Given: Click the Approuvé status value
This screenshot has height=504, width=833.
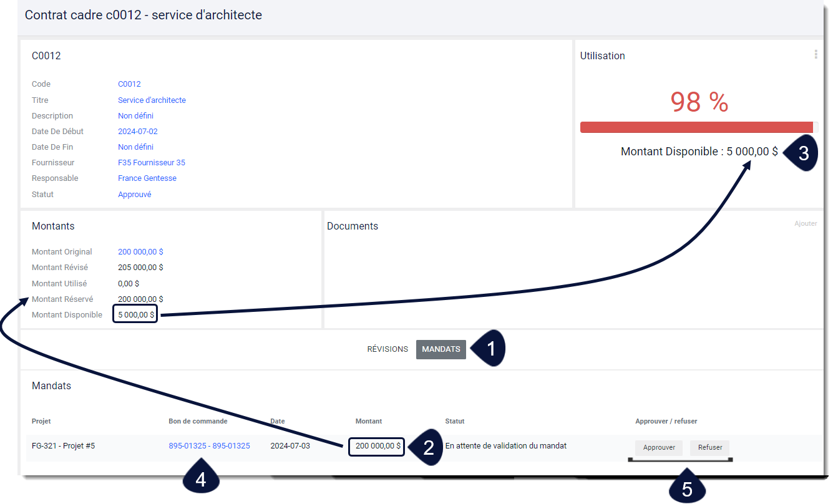Looking at the screenshot, I should (135, 195).
